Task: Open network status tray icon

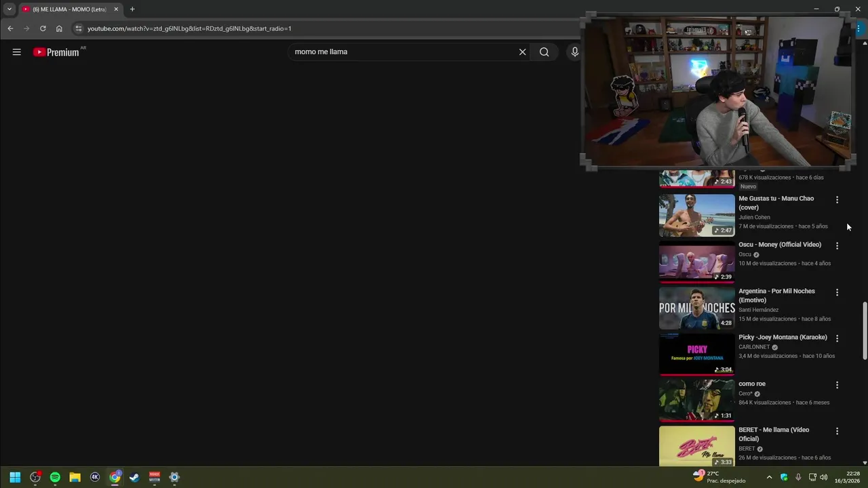Action: [x=812, y=477]
